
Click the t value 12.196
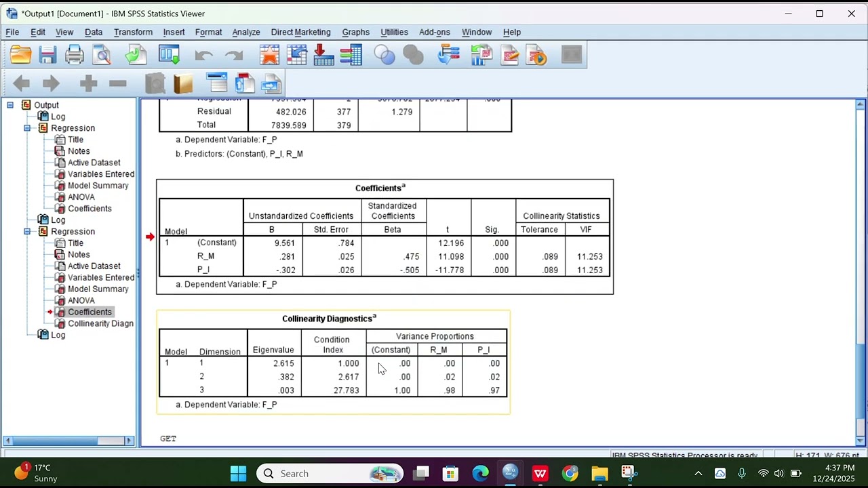(452, 243)
